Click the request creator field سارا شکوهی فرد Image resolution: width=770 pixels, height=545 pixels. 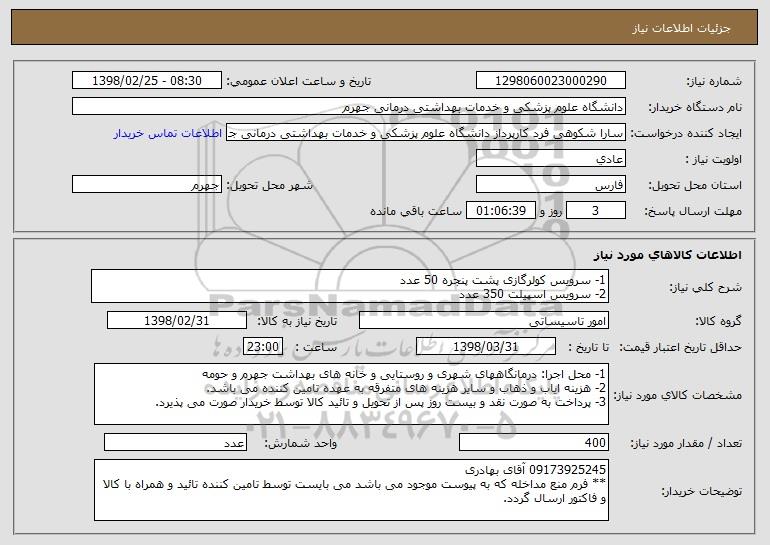pos(426,133)
